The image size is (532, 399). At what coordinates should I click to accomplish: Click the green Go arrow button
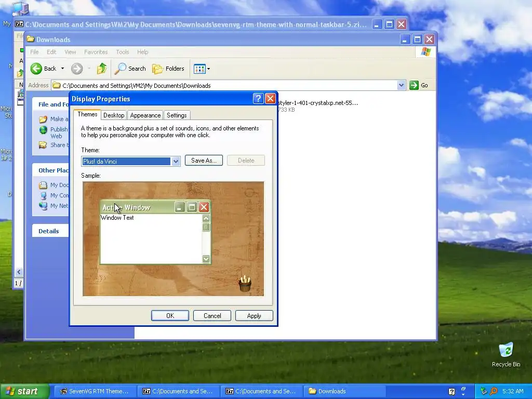point(414,85)
